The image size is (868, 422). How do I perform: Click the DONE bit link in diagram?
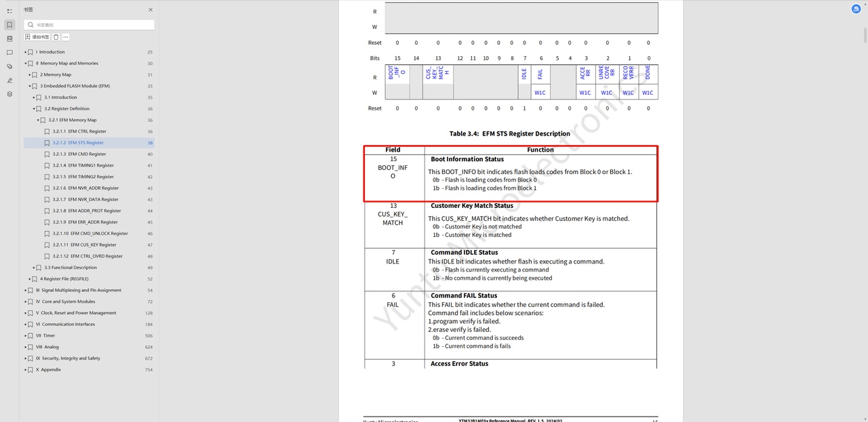click(x=648, y=73)
